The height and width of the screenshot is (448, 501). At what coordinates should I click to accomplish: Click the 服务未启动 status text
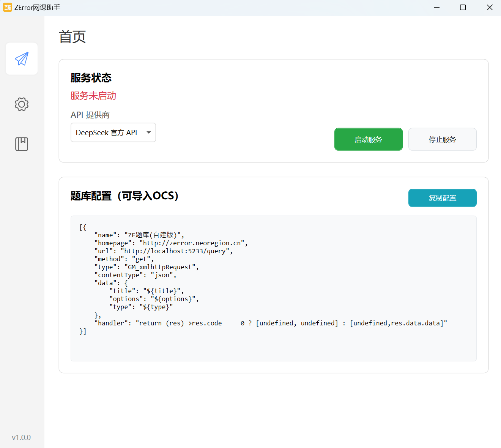point(93,96)
